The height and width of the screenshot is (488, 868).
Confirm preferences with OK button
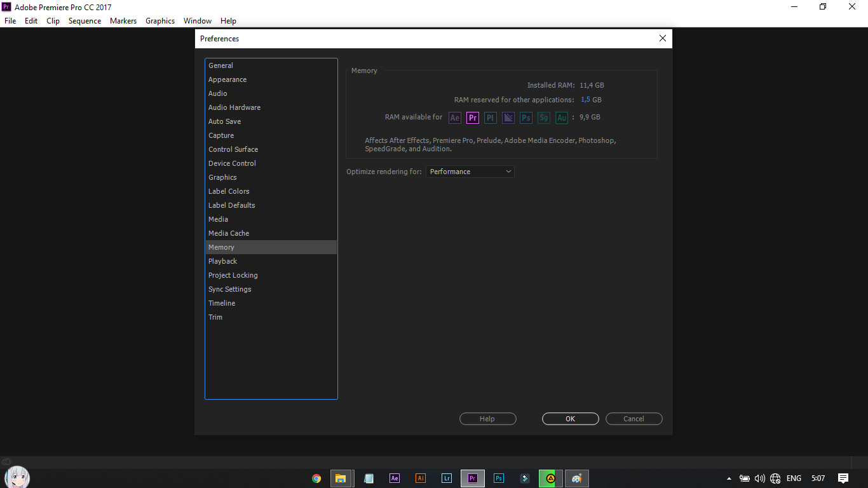tap(571, 419)
